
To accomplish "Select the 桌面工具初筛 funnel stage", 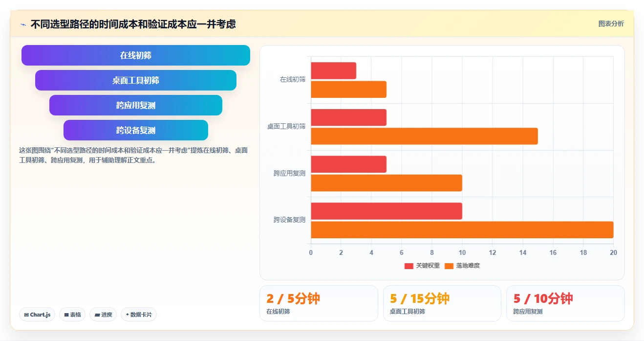I will [x=136, y=80].
